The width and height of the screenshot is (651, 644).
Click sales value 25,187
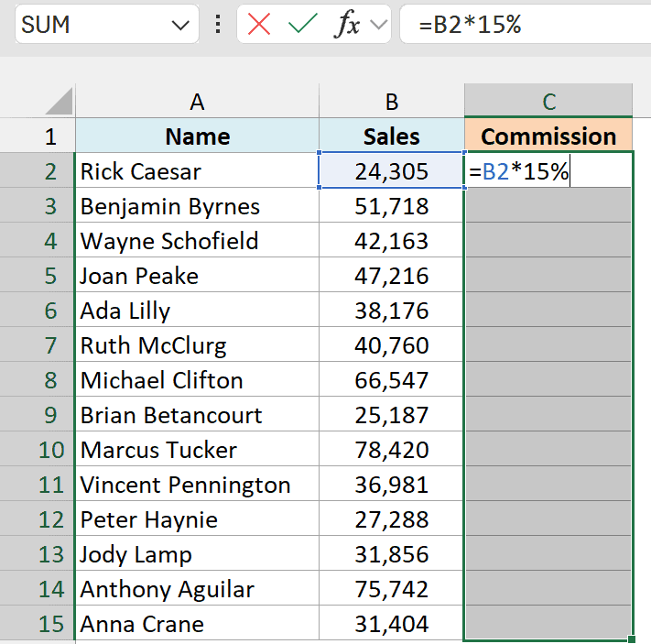click(x=392, y=414)
